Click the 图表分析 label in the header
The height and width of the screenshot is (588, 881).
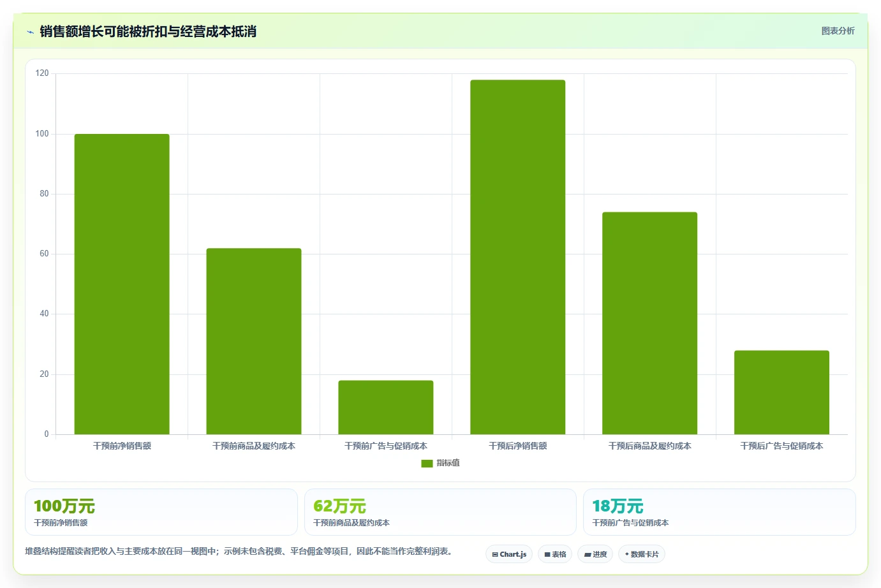pos(838,31)
